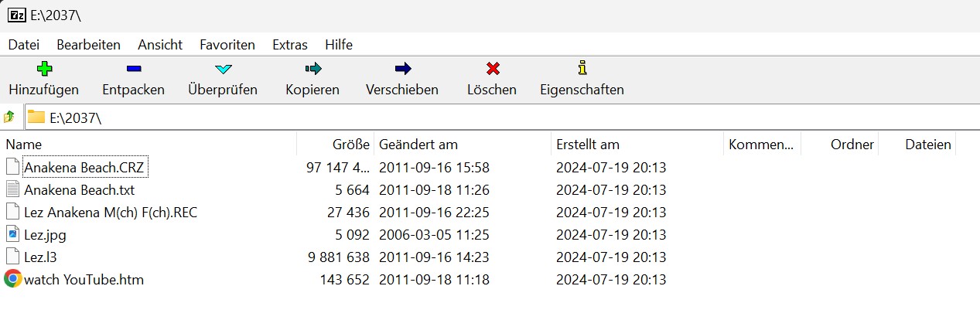Click into the E:\2037\ address path field

(501, 117)
